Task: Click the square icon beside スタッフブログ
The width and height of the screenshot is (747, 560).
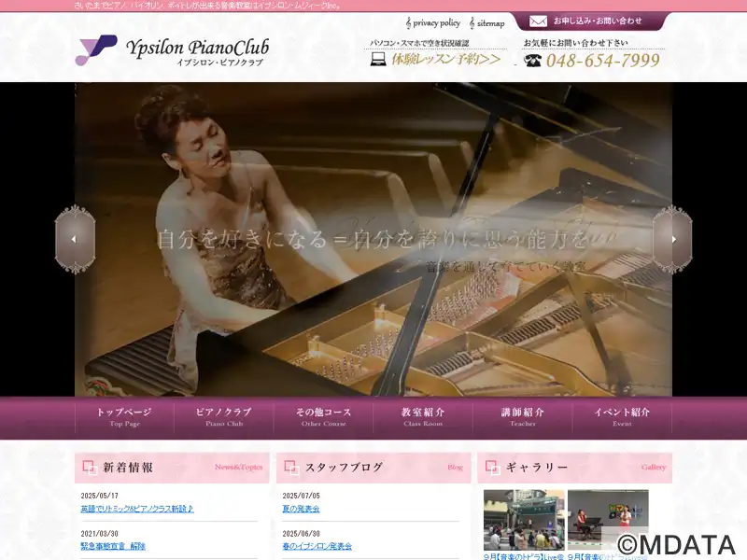Action: pyautogui.click(x=291, y=468)
